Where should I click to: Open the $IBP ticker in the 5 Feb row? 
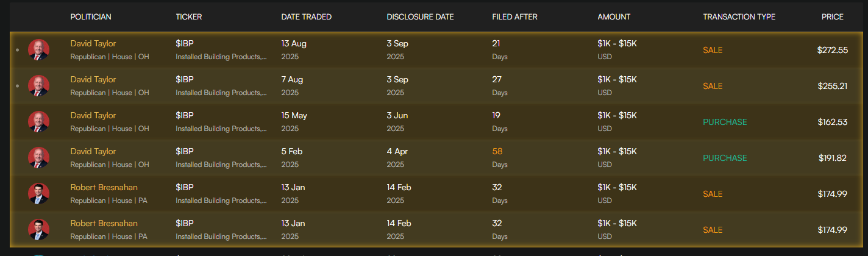click(x=184, y=151)
